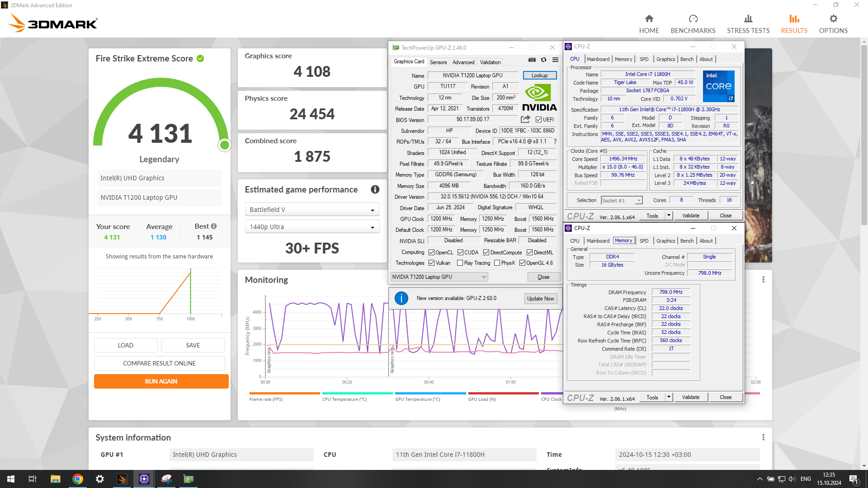
Task: Click LOAD button
Action: (126, 345)
